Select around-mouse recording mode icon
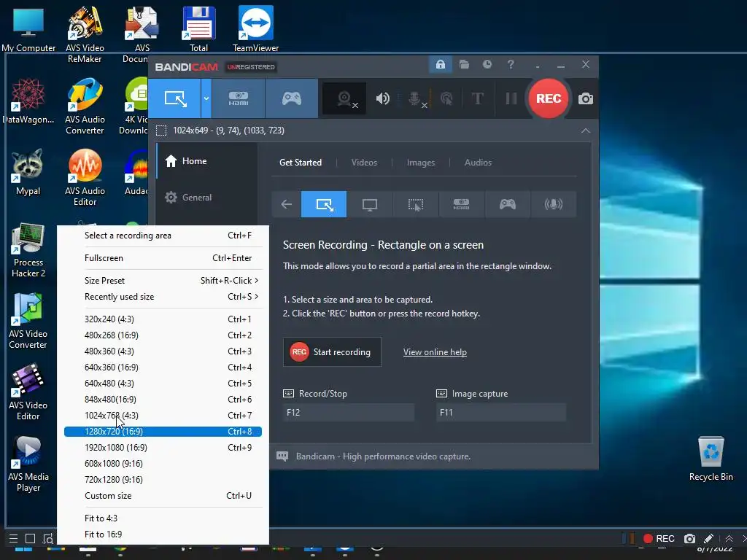This screenshot has height=560, width=747. (415, 204)
